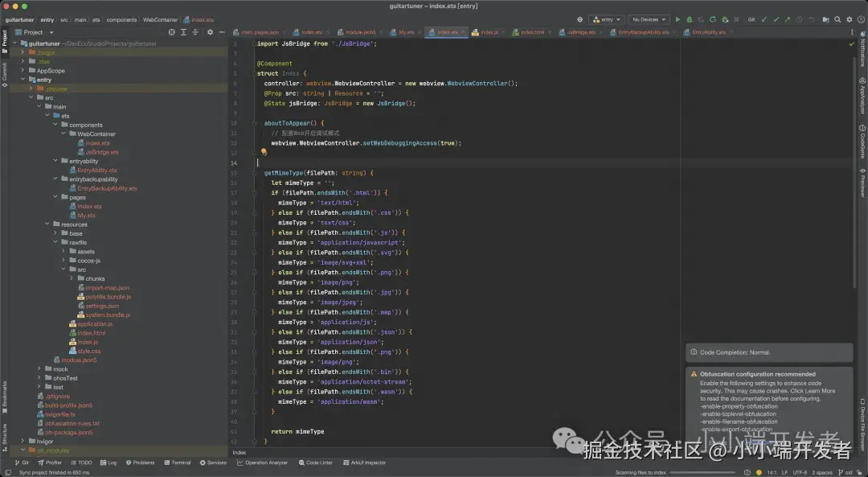Collapse the resources folder
This screenshot has height=477, width=868.
click(x=47, y=224)
